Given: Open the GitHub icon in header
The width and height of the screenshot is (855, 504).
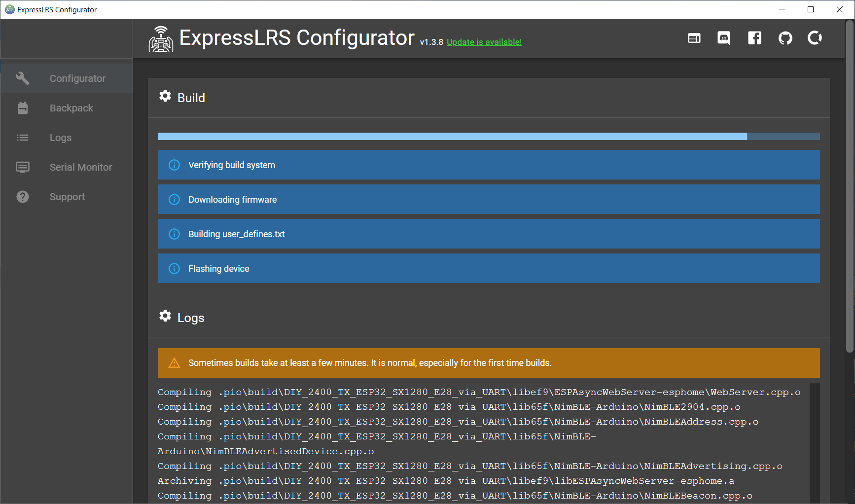Looking at the screenshot, I should click(785, 38).
